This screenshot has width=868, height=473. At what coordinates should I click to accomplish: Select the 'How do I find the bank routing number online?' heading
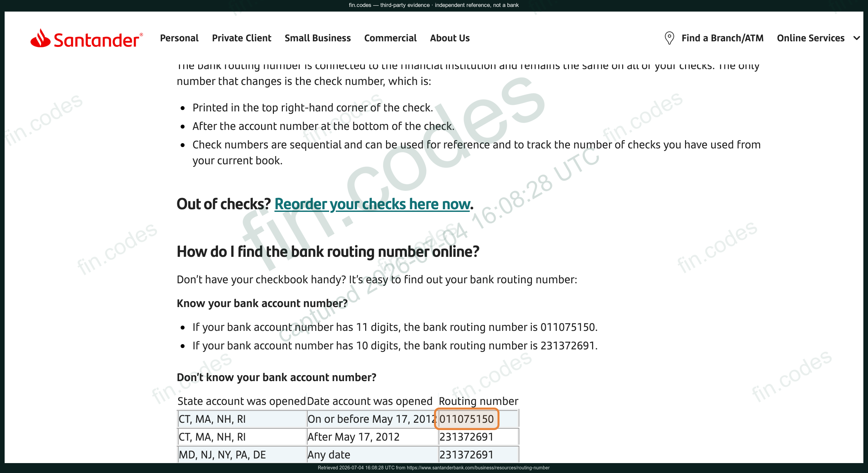[x=328, y=252]
